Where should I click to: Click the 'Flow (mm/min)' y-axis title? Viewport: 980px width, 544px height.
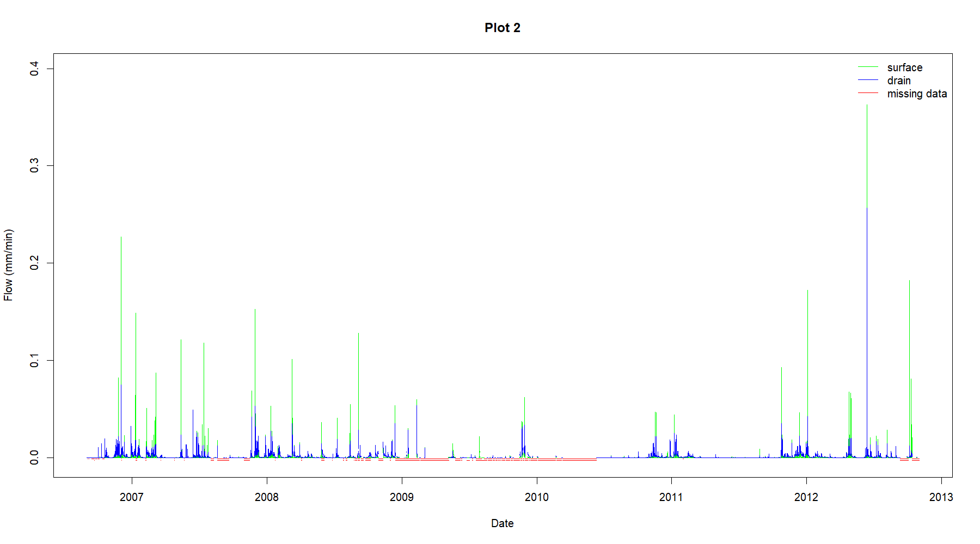click(x=8, y=265)
